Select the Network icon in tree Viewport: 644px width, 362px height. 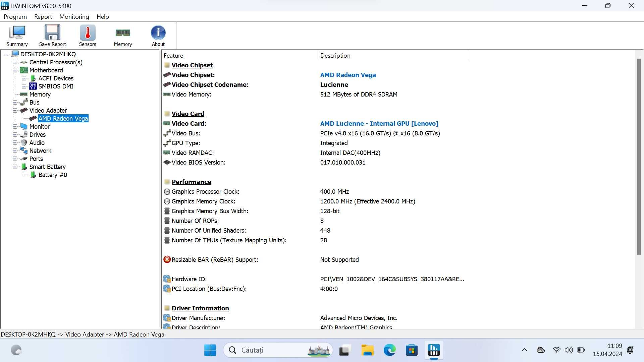pyautogui.click(x=24, y=150)
